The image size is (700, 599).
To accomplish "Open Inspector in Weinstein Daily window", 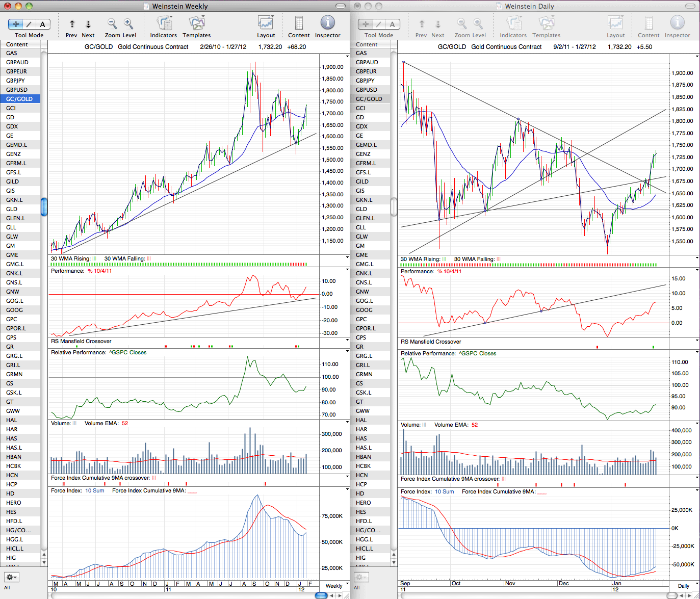I will tap(678, 23).
